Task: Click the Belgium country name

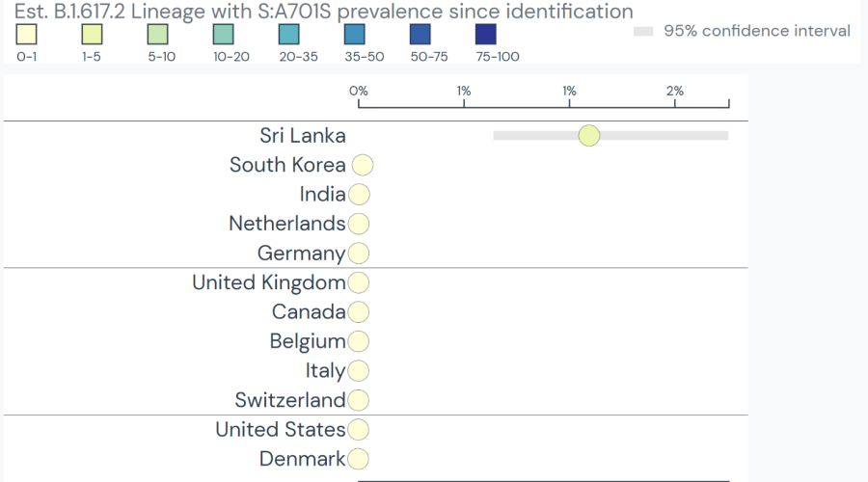Action: (307, 341)
